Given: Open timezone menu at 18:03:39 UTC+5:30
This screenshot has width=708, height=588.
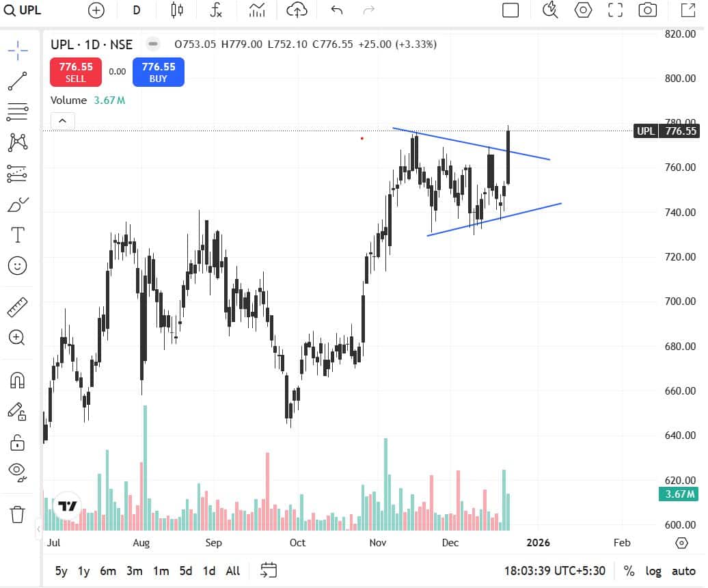Looking at the screenshot, I should pyautogui.click(x=554, y=572).
